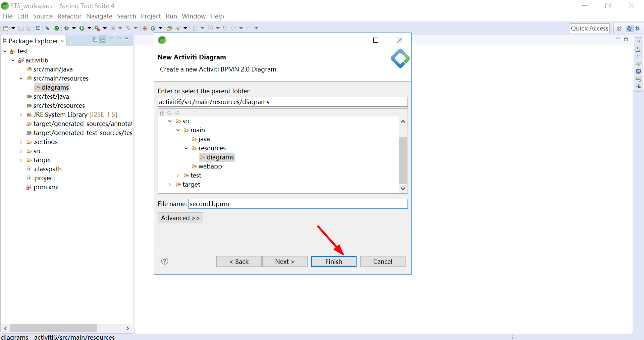Click the File name input field
644x340 pixels.
tap(298, 204)
